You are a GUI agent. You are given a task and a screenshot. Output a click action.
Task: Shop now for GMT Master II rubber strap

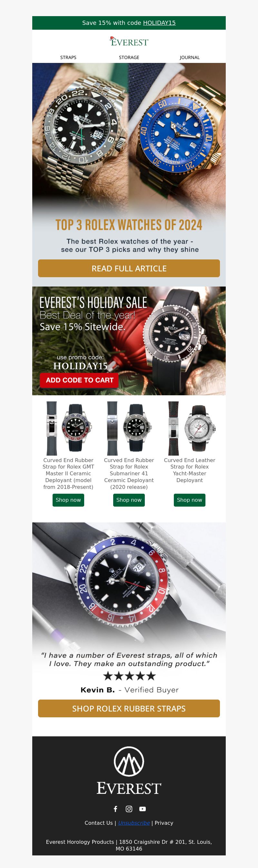(x=68, y=500)
